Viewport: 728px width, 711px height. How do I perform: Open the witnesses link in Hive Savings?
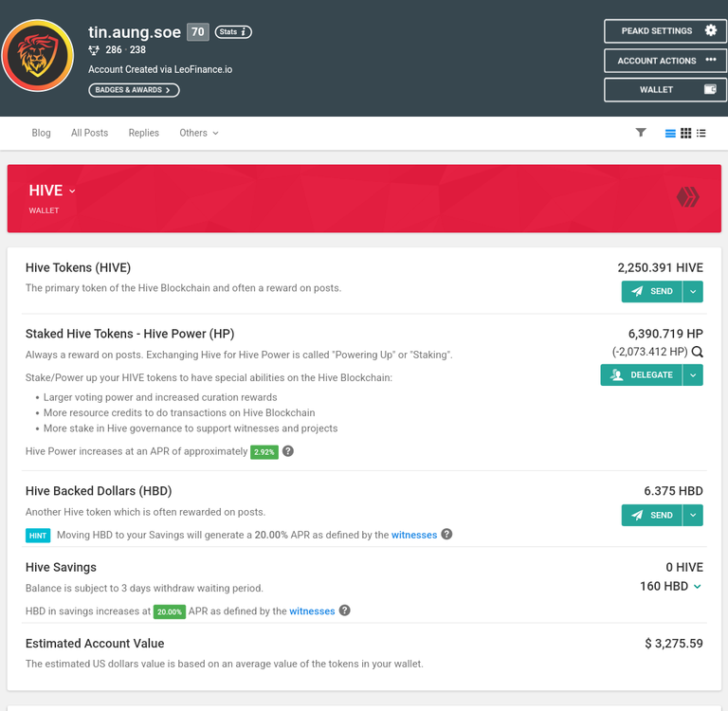click(x=312, y=611)
